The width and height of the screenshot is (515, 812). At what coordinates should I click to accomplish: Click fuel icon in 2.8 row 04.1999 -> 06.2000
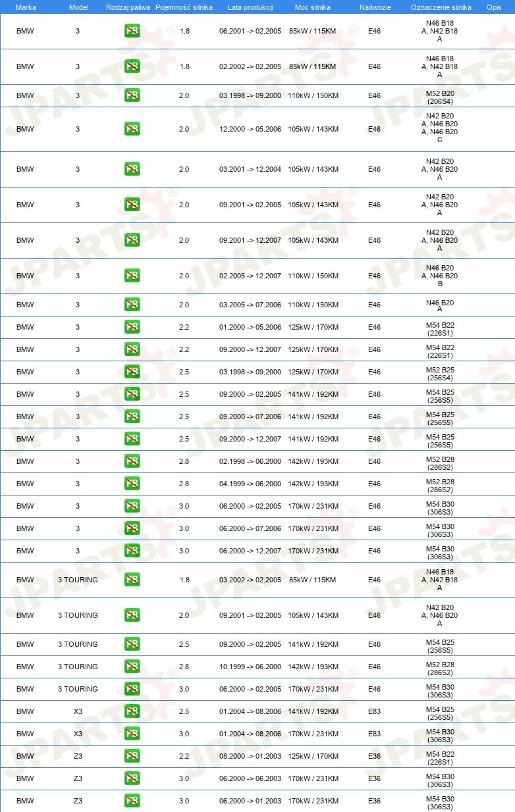132,484
